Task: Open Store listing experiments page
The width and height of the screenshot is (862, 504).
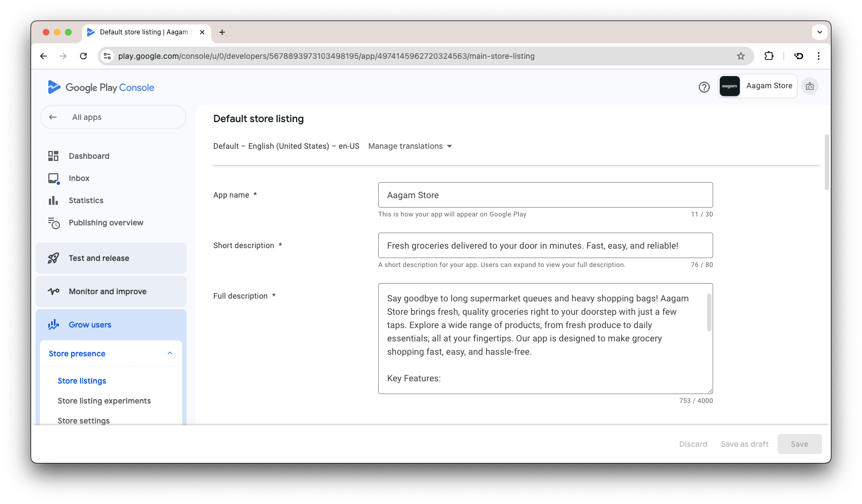Action: pyautogui.click(x=104, y=401)
